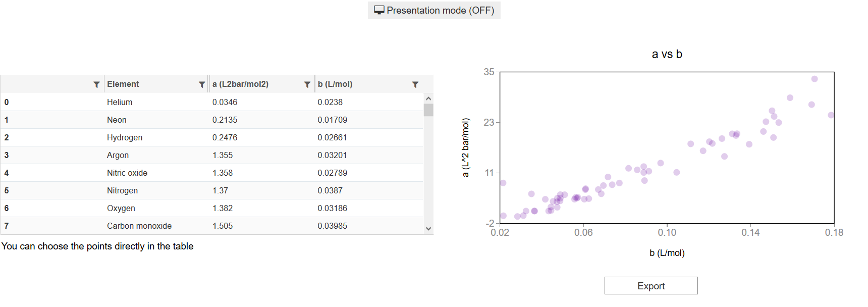This screenshot has height=307, width=868.
Task: Pick the Carbon monoxide row
Action: [211, 226]
